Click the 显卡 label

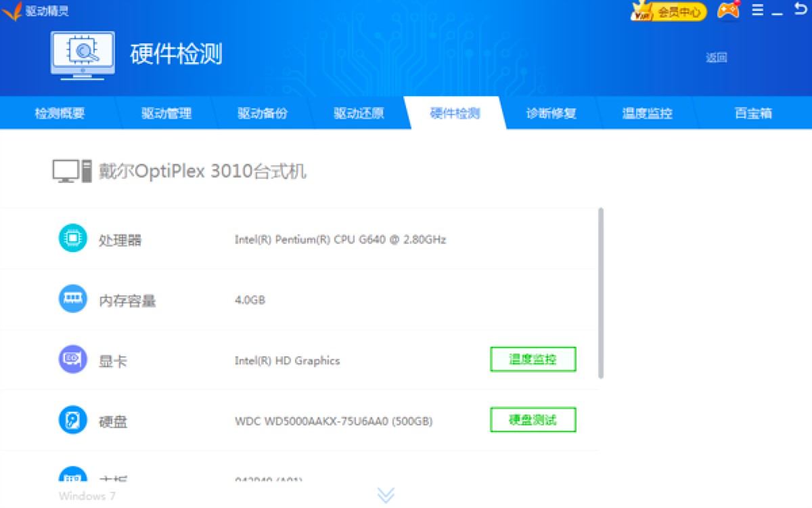113,361
